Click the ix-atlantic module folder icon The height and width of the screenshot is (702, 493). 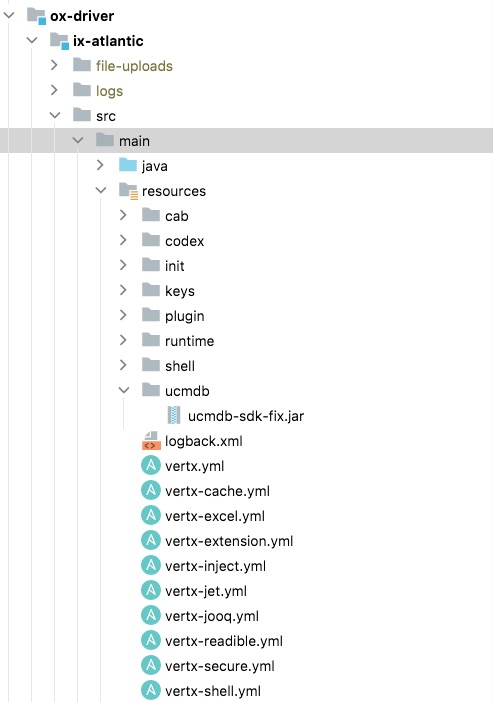coord(60,41)
